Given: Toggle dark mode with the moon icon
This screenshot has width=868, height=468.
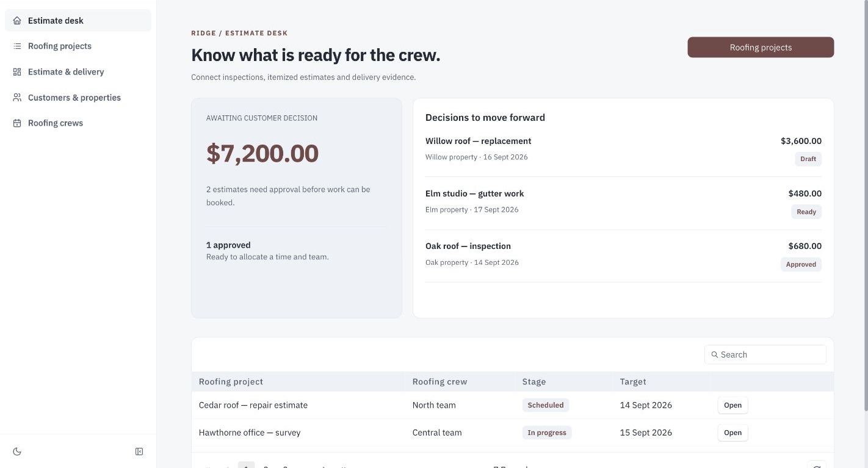Looking at the screenshot, I should click(17, 452).
